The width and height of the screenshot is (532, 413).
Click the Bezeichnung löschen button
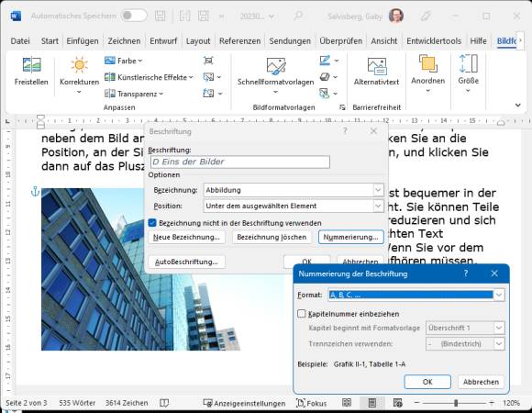pyautogui.click(x=272, y=237)
